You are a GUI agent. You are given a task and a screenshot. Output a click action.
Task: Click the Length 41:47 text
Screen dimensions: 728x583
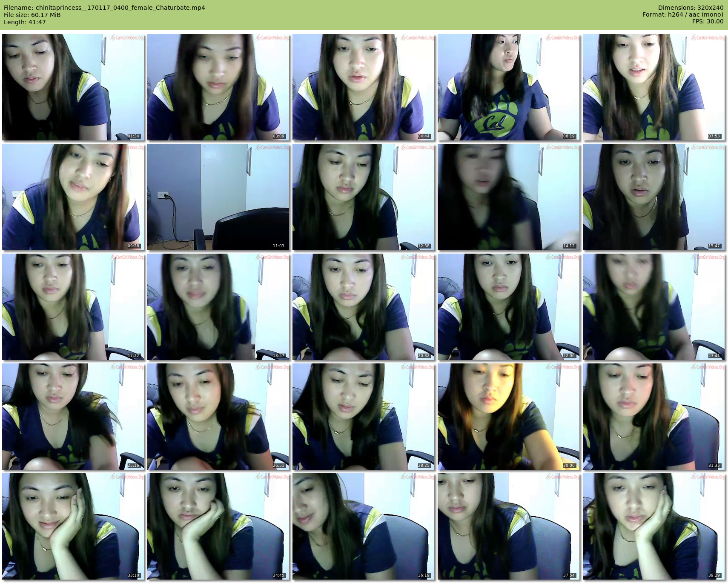[x=25, y=22]
